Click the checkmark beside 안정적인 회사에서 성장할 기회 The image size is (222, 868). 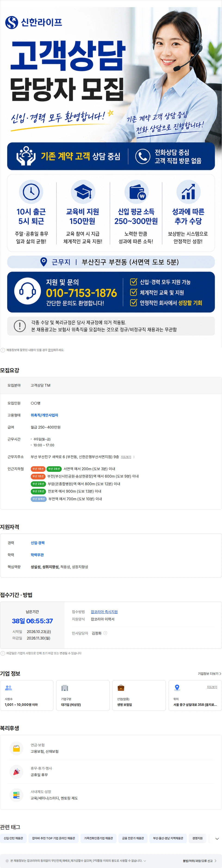(x=134, y=303)
